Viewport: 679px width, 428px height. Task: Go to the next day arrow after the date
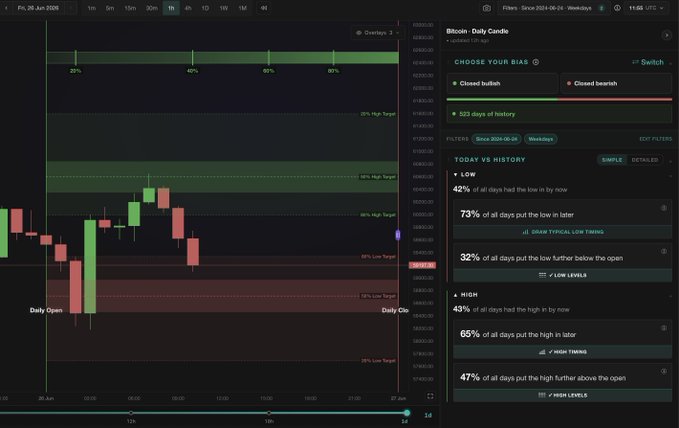coord(71,8)
